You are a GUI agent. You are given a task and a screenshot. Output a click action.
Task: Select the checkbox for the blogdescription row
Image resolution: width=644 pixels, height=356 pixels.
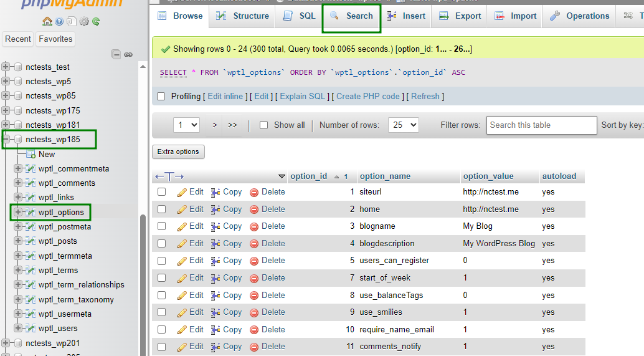click(162, 244)
